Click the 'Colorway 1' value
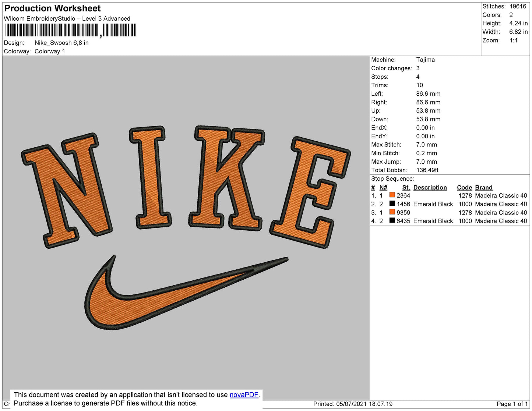This screenshot has width=532, height=411. click(50, 51)
